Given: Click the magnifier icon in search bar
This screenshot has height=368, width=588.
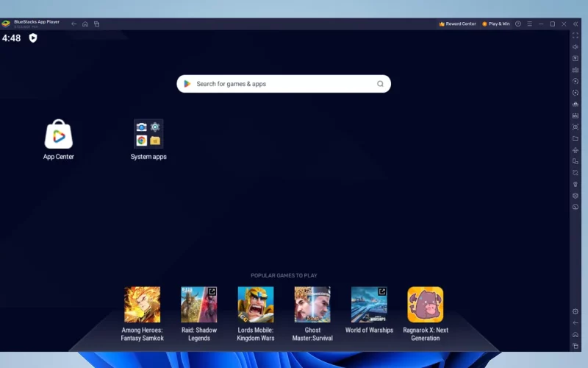Looking at the screenshot, I should (380, 84).
